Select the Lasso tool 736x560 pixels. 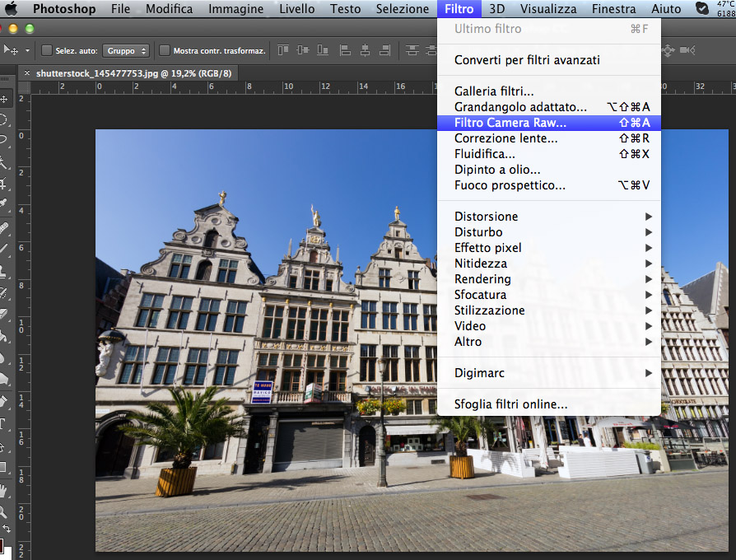[4, 140]
